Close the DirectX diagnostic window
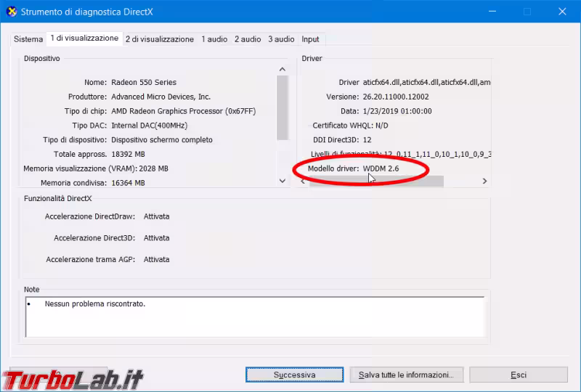The image size is (581, 392). pyautogui.click(x=562, y=12)
